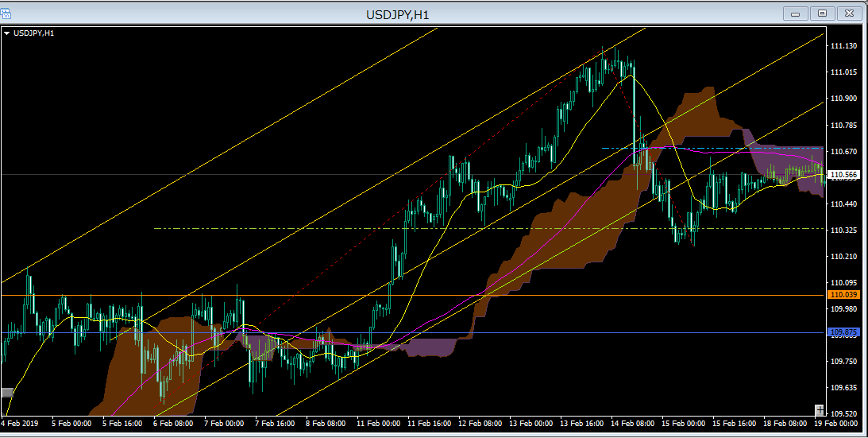Click time axis label 12 Feb 08:00
Image resolution: width=868 pixels, height=438 pixels.
(480, 424)
